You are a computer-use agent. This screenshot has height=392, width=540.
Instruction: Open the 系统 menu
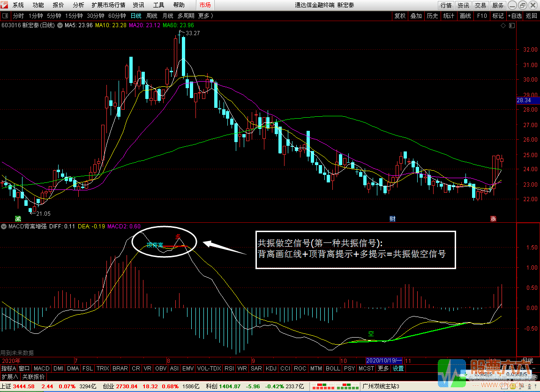point(17,5)
